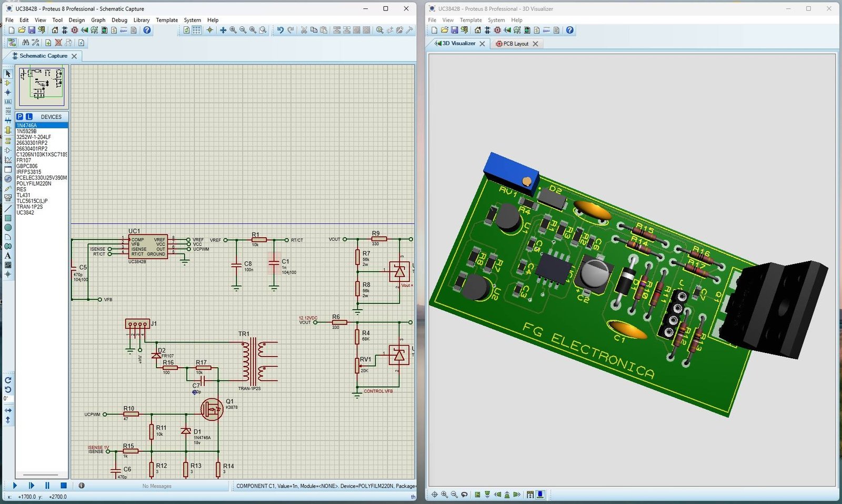842x504 pixels.
Task: Select the 2D Graphics Circle tool
Action: click(8, 227)
